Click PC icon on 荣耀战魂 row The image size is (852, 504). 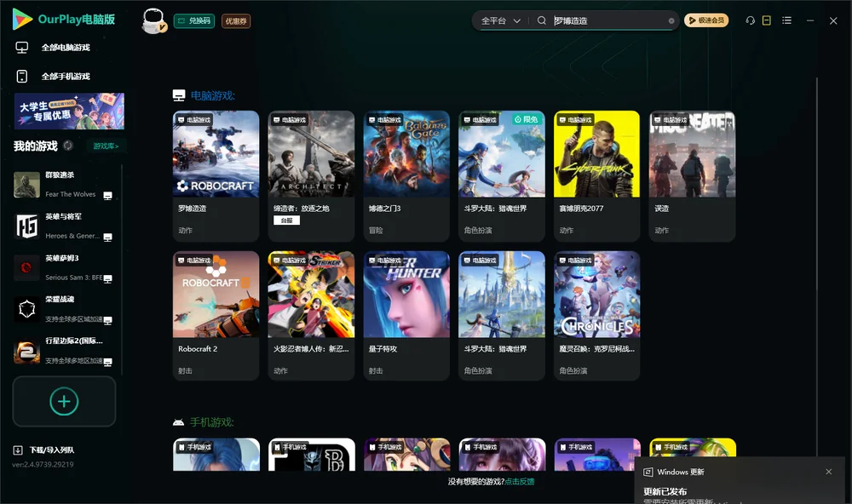tap(107, 320)
